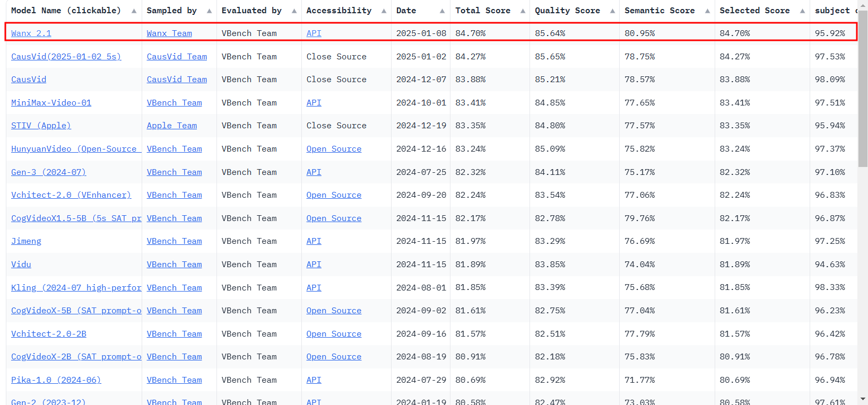Click the scrollbar down arrow

(863, 399)
